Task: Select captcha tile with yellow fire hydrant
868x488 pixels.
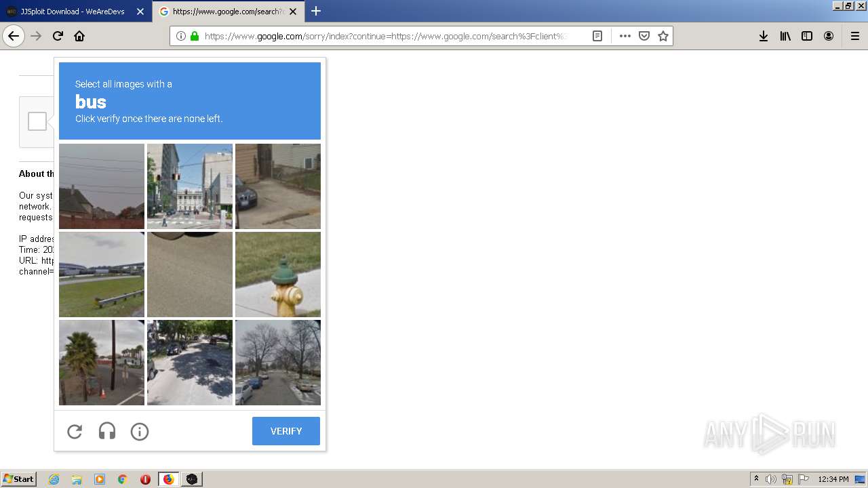Action: point(278,274)
